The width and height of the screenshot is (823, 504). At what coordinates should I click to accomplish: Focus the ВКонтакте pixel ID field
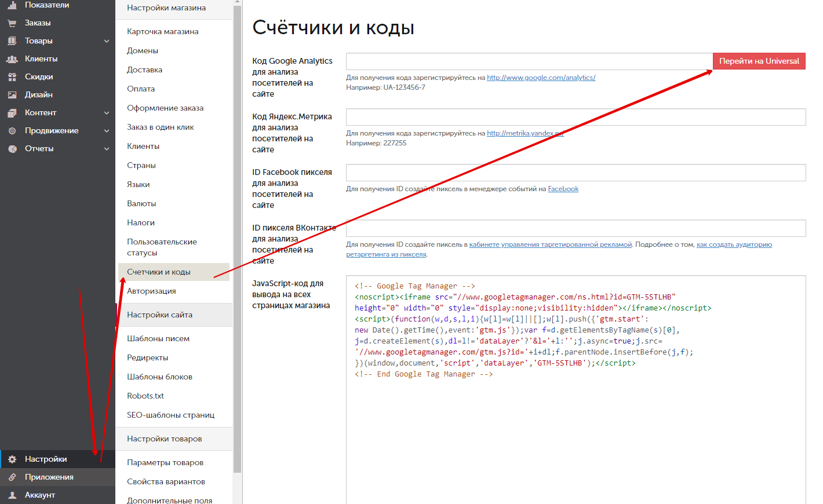pos(576,228)
